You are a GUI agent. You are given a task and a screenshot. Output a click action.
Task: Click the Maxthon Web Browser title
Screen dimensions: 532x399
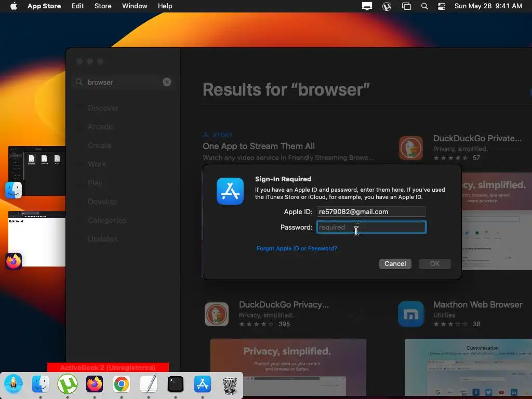478,304
